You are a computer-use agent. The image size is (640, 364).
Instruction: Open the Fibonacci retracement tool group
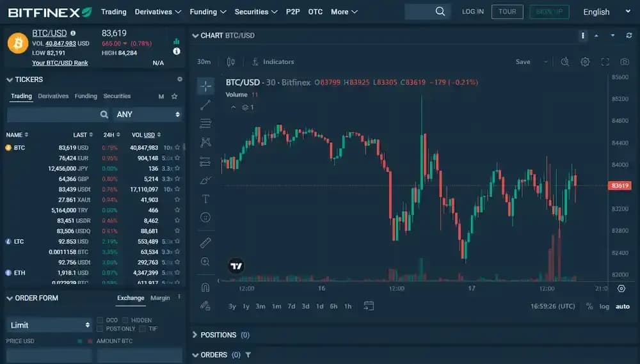pos(205,123)
